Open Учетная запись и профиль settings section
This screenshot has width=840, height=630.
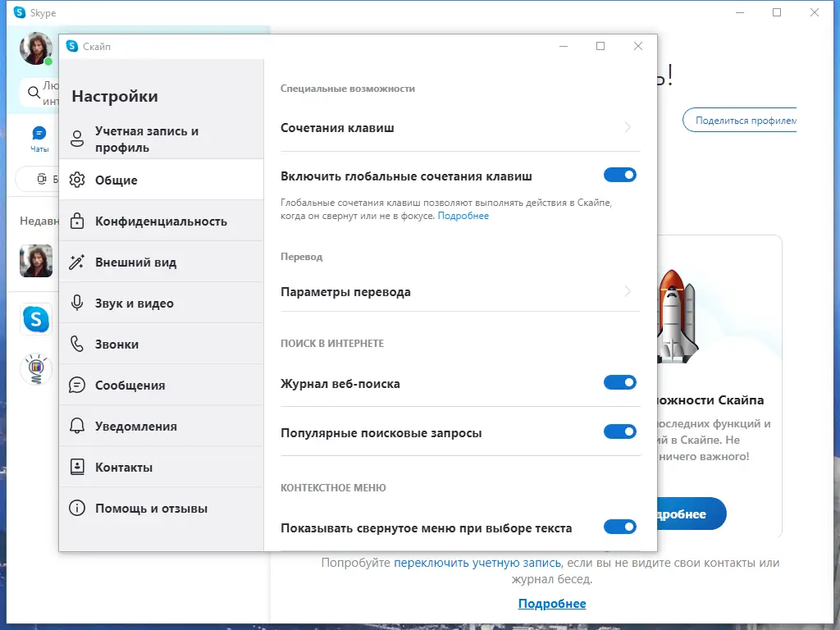click(x=162, y=139)
